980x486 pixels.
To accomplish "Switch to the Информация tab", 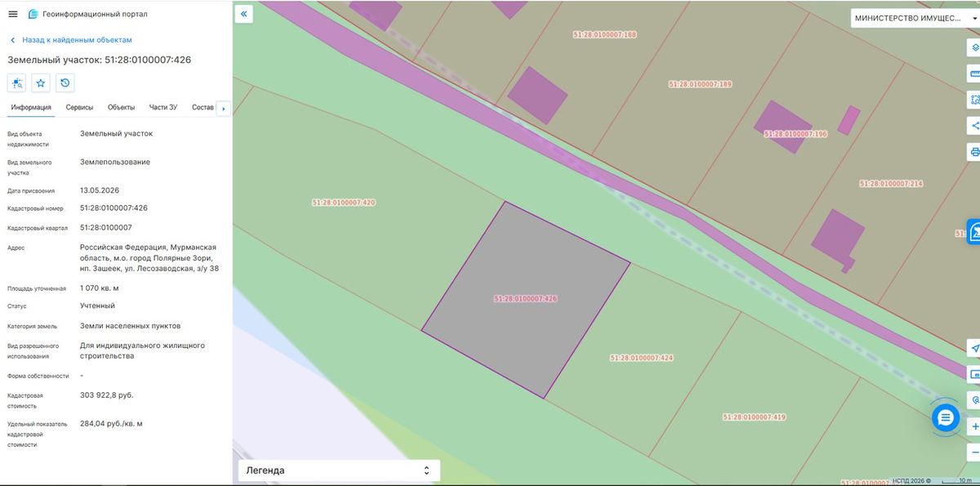I will (31, 108).
